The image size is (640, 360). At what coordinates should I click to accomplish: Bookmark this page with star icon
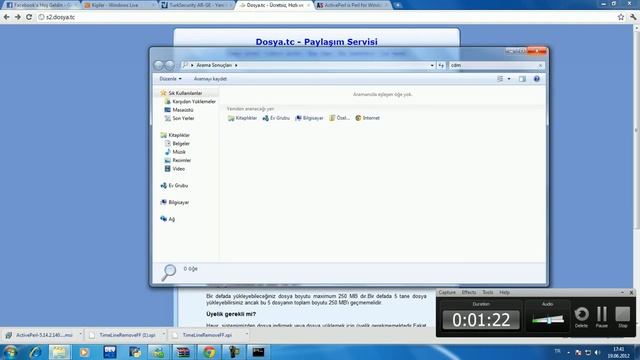(x=621, y=17)
